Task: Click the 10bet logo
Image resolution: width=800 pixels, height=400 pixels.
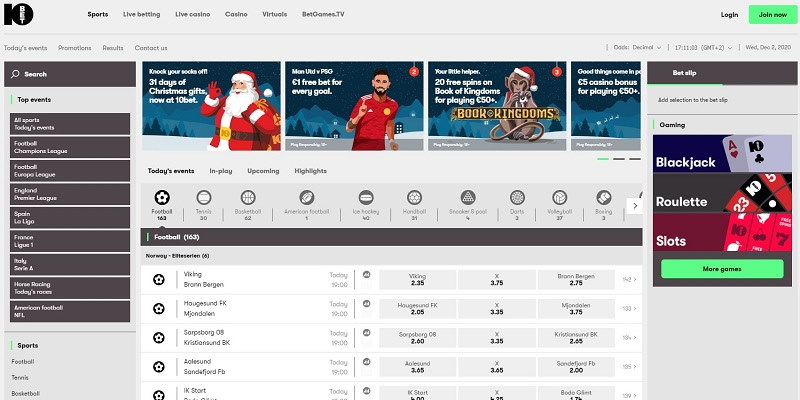Action: pos(18,14)
